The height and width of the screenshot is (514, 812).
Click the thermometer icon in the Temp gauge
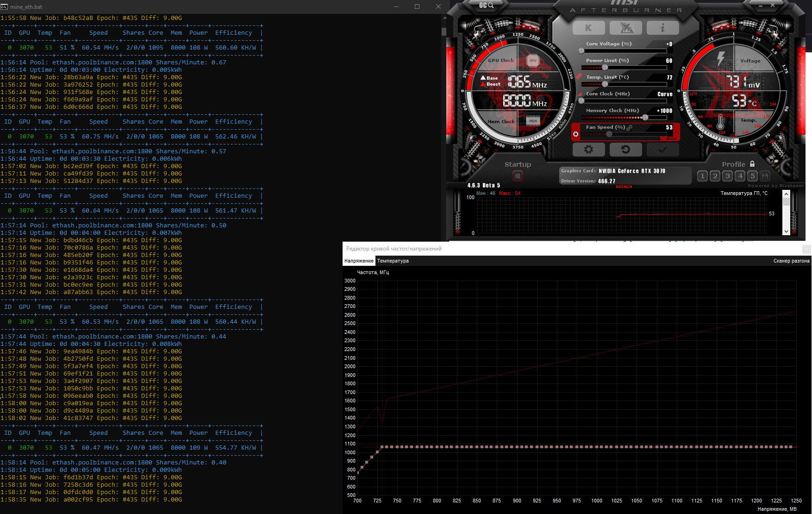[720, 122]
